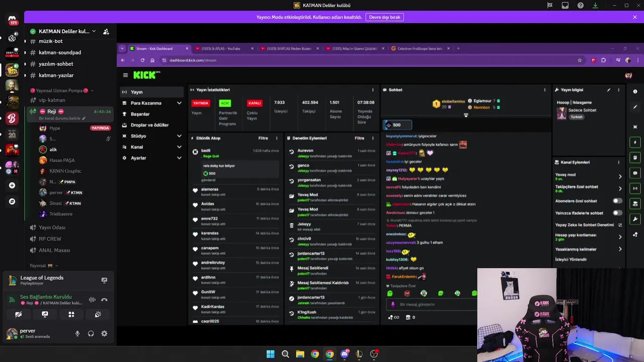Switch to Celestron FirstScope browser tab
This screenshot has height=362, width=644.
(x=420, y=49)
